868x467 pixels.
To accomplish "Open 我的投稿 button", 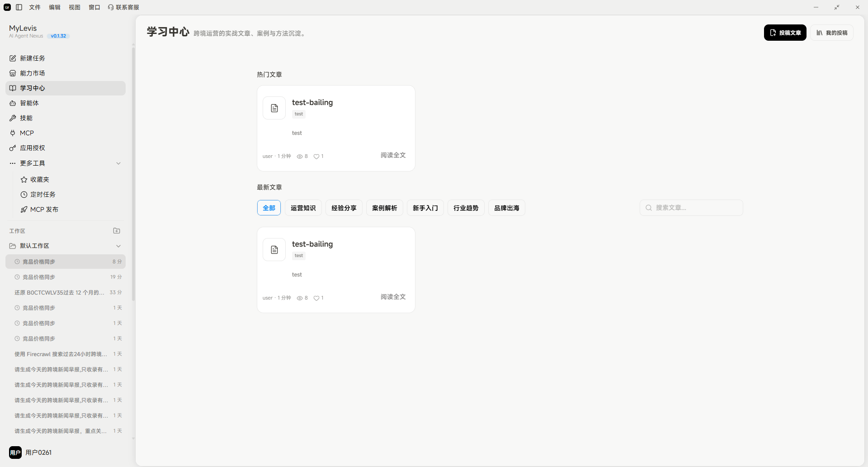I will pyautogui.click(x=832, y=33).
